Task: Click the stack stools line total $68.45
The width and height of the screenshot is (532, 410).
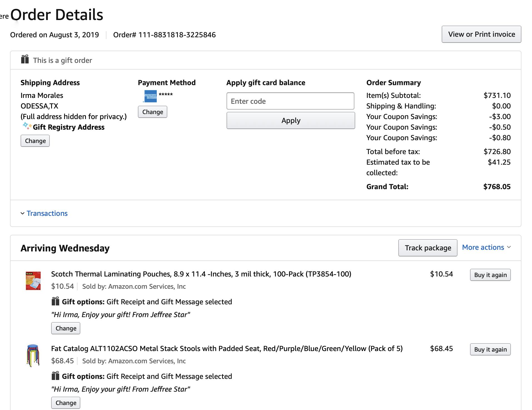Action: [441, 349]
